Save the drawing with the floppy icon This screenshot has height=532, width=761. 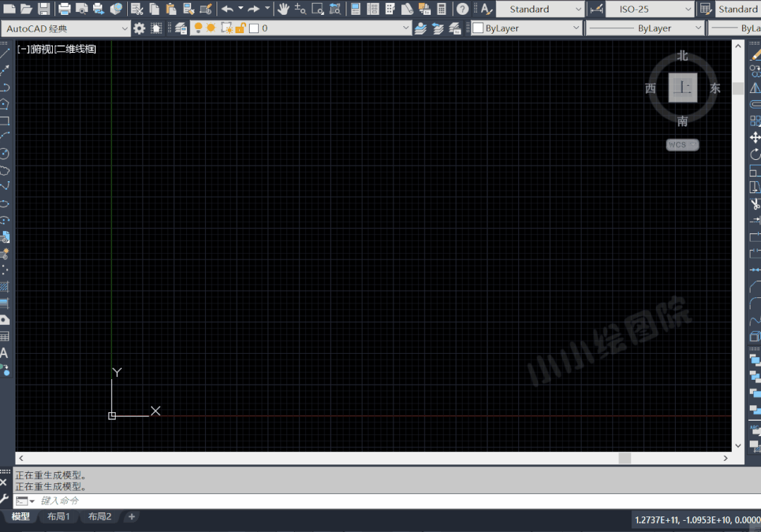[x=44, y=8]
